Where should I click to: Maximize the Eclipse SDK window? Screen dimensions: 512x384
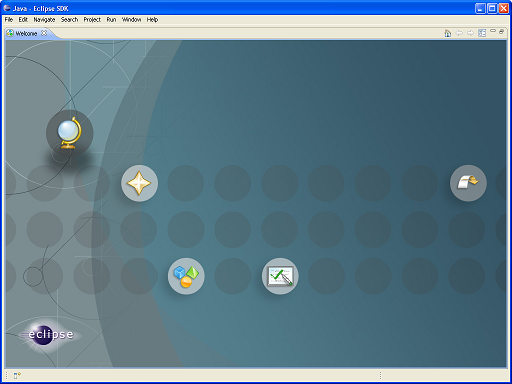point(492,8)
